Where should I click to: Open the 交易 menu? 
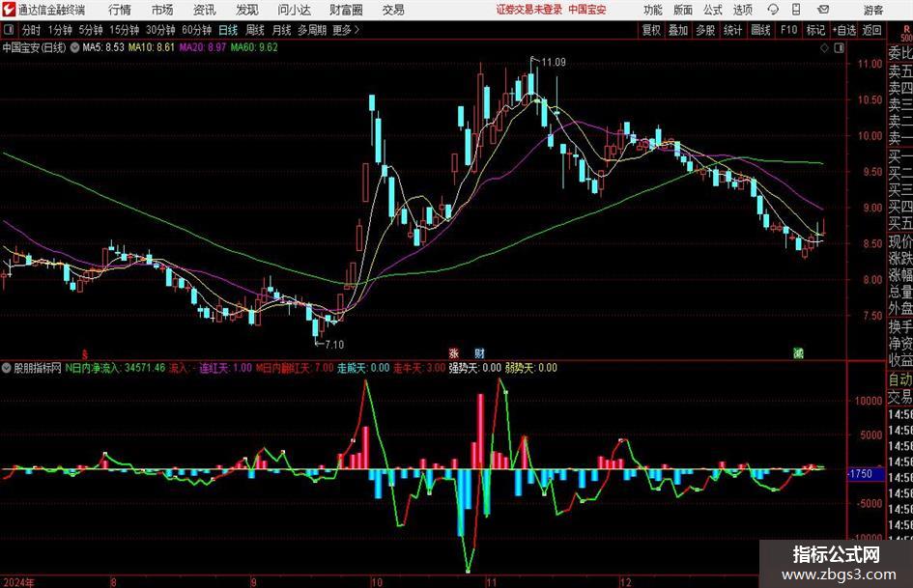(x=393, y=10)
